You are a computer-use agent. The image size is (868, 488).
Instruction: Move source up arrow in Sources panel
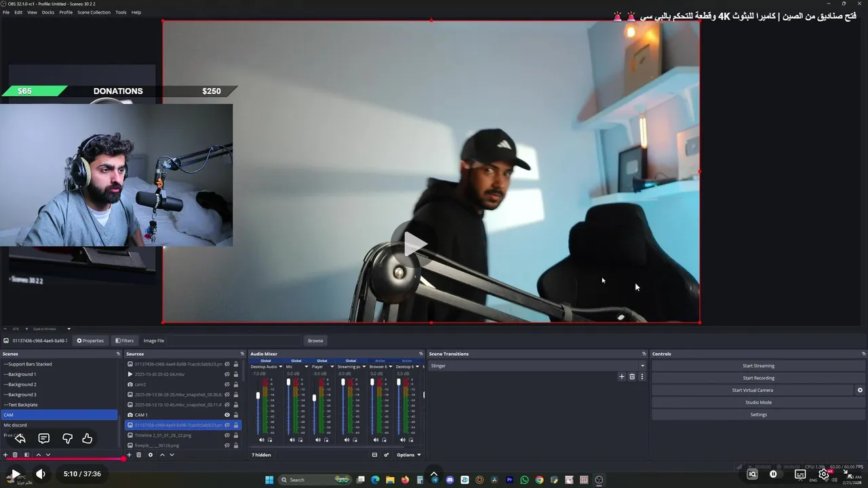(x=162, y=455)
